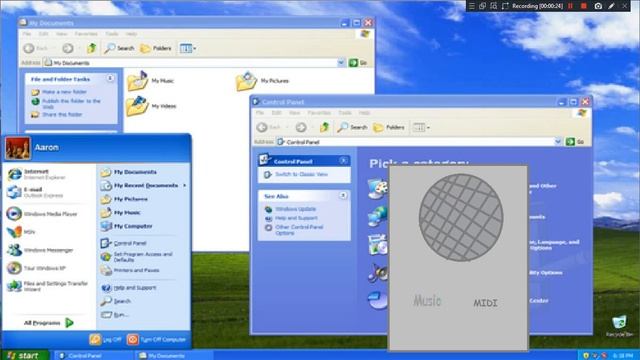The image size is (640, 360).
Task: Open Edit menu in Control Panel window
Action: pos(277,113)
